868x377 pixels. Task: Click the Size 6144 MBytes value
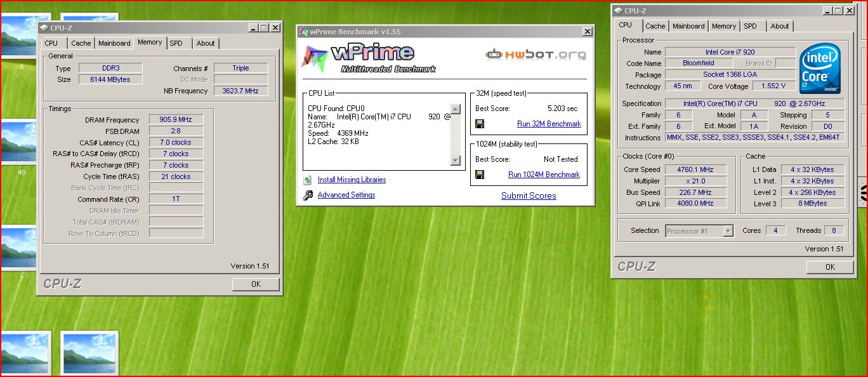tap(111, 80)
